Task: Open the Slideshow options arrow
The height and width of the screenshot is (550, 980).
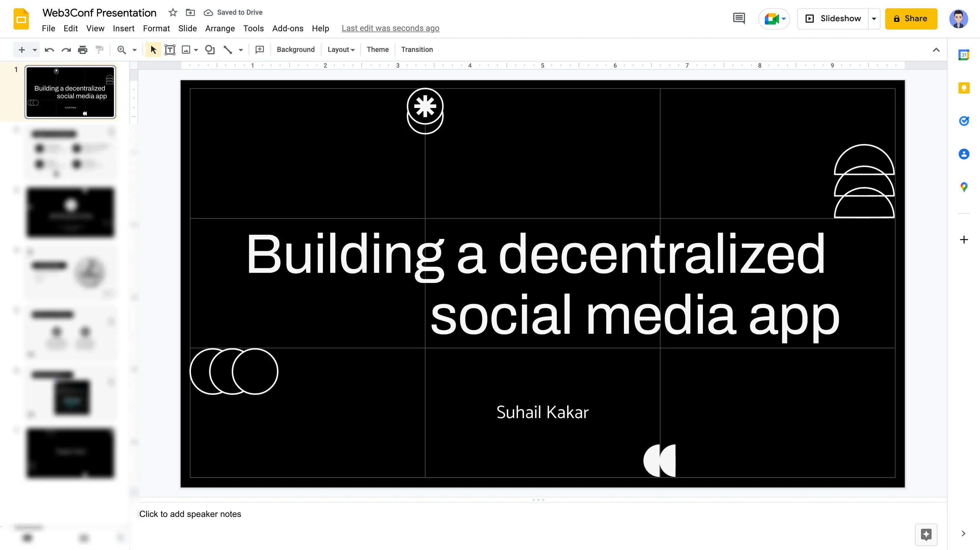Action: click(873, 18)
